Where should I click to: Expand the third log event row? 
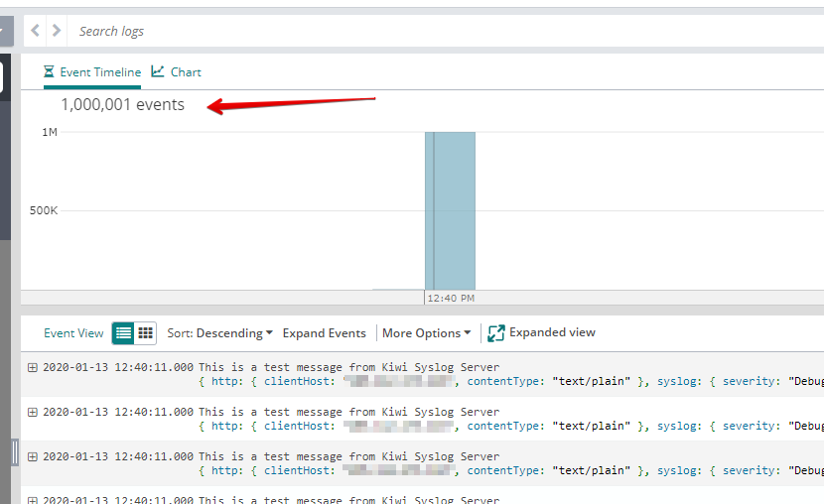pyautogui.click(x=33, y=456)
